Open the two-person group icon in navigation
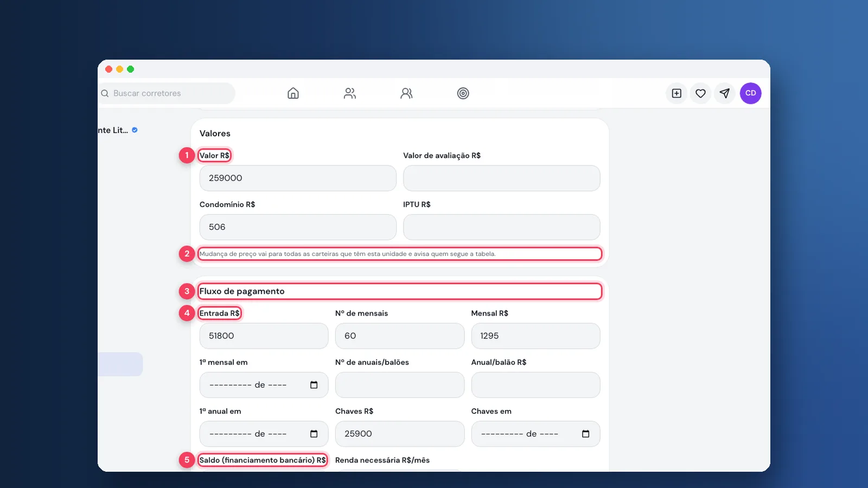Screen dimensions: 868x488 [350, 93]
